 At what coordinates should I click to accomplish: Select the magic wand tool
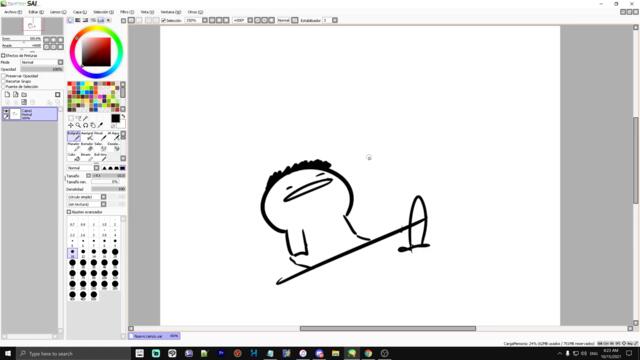[85, 118]
